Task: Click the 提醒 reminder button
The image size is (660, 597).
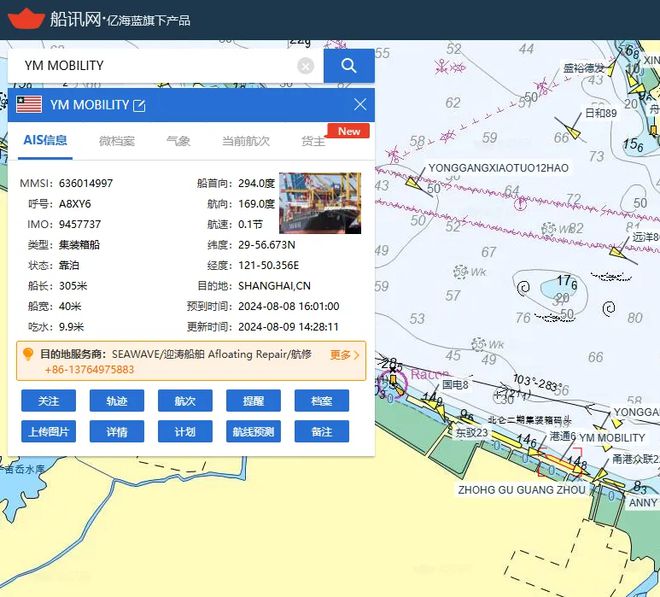Action: click(253, 401)
